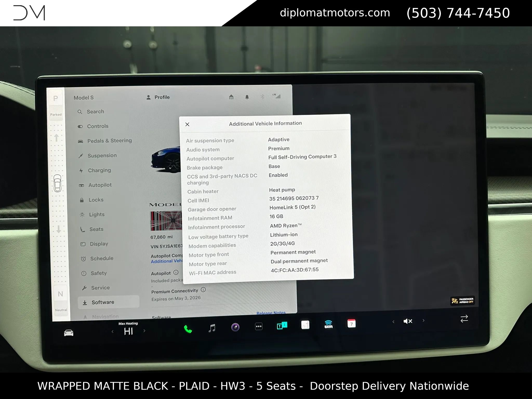Screen dimensions: 532x399
Task: Raise volume with right arrow
Action: point(423,321)
